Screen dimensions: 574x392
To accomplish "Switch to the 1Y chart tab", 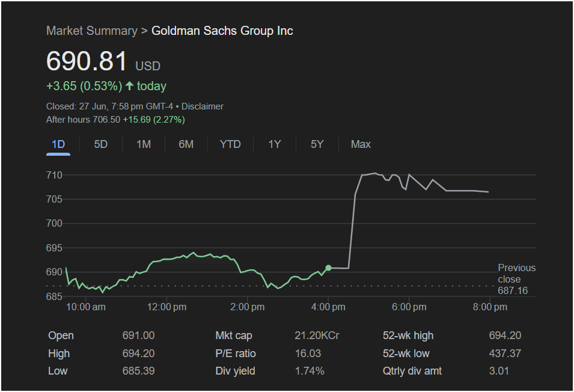I will point(275,144).
